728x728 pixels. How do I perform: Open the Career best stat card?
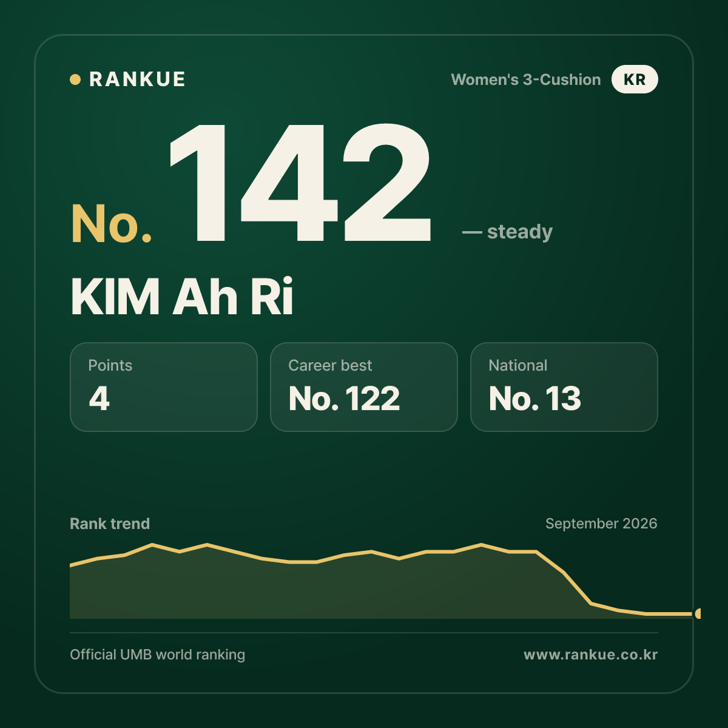point(364,387)
